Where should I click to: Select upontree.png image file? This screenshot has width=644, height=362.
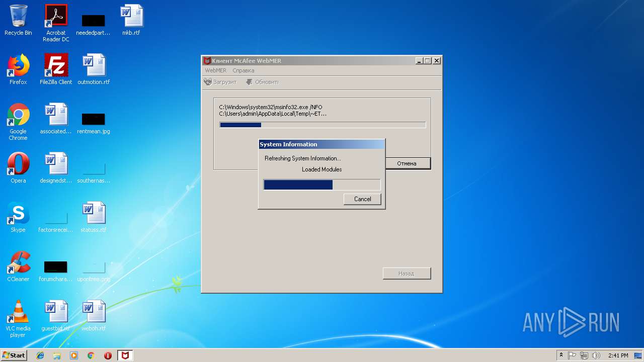click(x=94, y=271)
